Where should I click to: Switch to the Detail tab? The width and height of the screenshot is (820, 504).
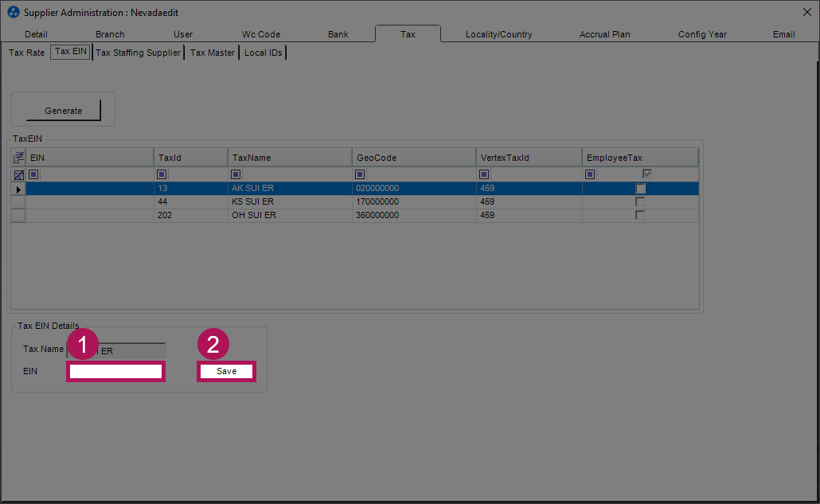[x=36, y=34]
